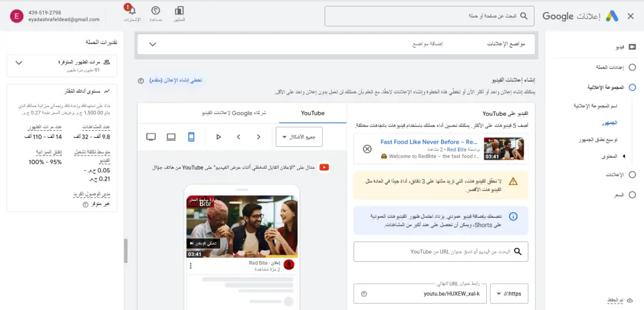This screenshot has height=310, width=644.
Task: Click the video camera icon in the sidebar
Action: (632, 47)
